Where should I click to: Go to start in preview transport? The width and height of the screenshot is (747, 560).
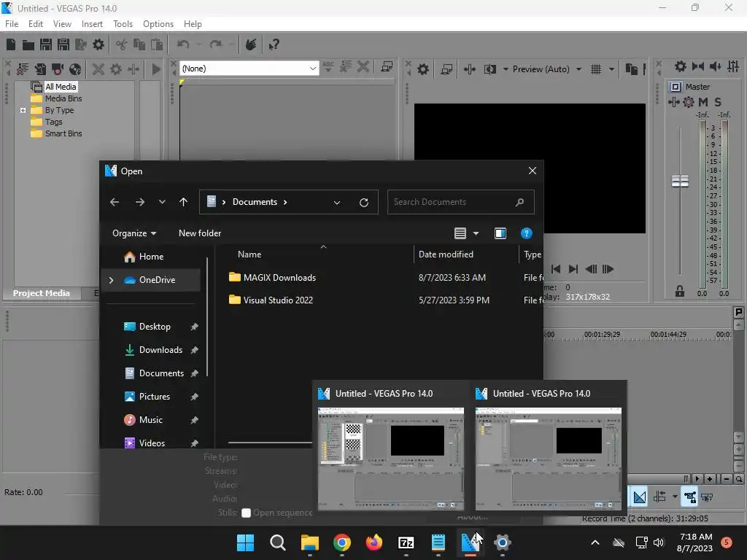point(556,269)
